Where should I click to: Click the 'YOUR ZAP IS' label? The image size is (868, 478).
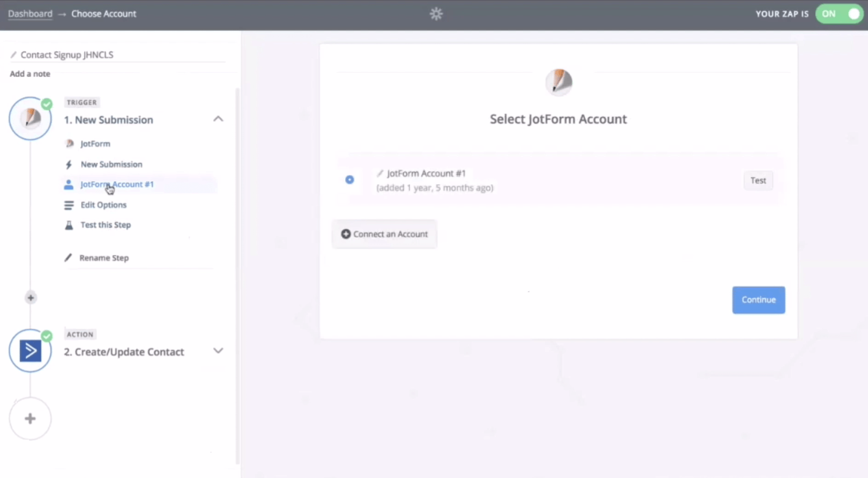pos(782,14)
